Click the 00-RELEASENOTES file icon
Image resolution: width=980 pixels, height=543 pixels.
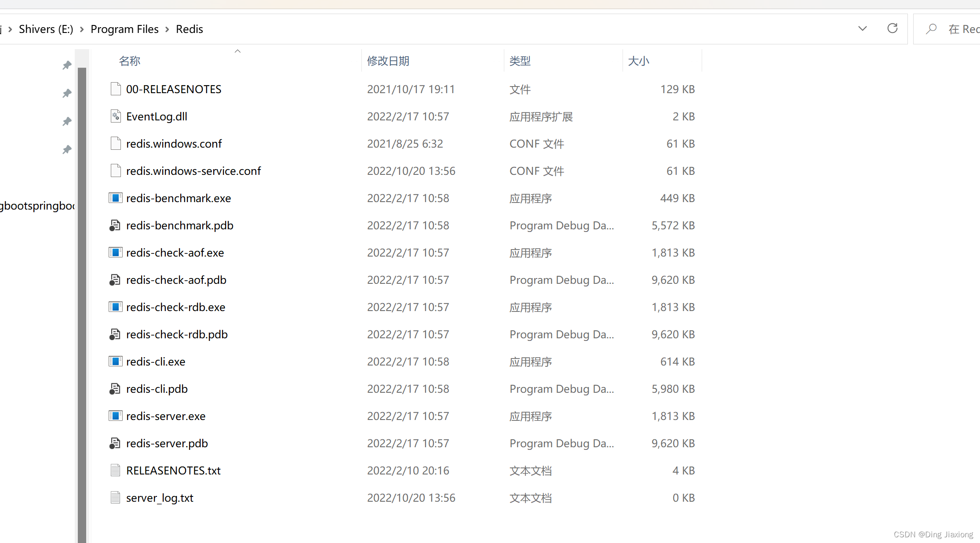pyautogui.click(x=116, y=89)
